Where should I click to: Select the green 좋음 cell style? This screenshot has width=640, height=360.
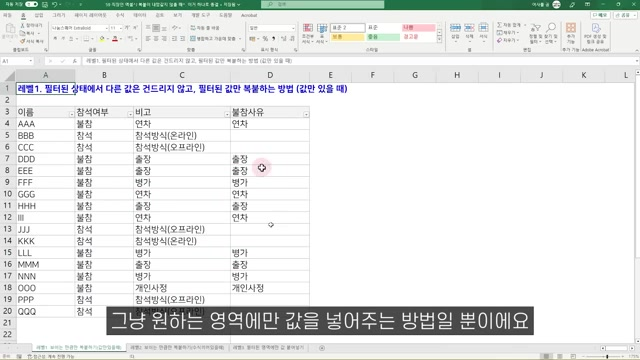(x=383, y=37)
